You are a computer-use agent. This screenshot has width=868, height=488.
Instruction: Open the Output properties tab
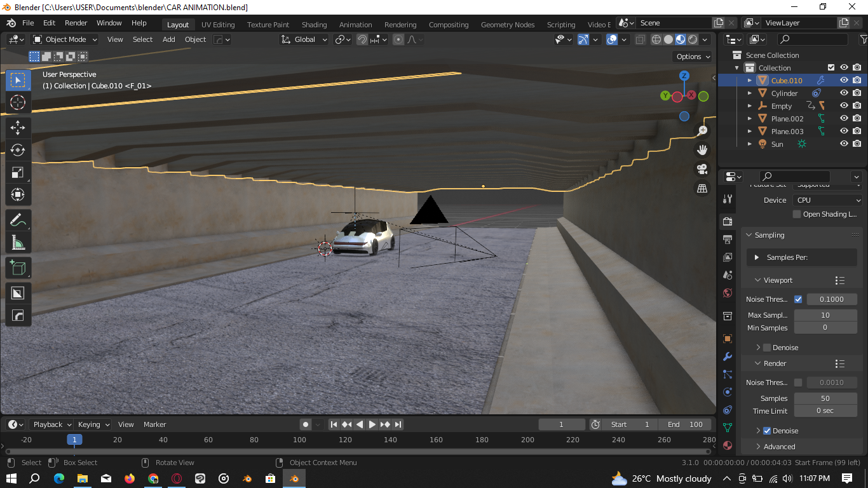(728, 239)
